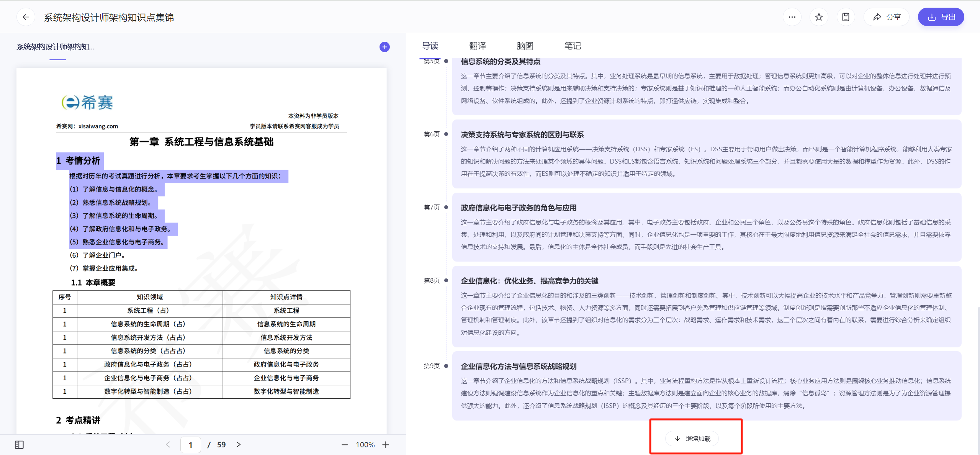
Task: Zoom in with plus button
Action: (x=386, y=445)
